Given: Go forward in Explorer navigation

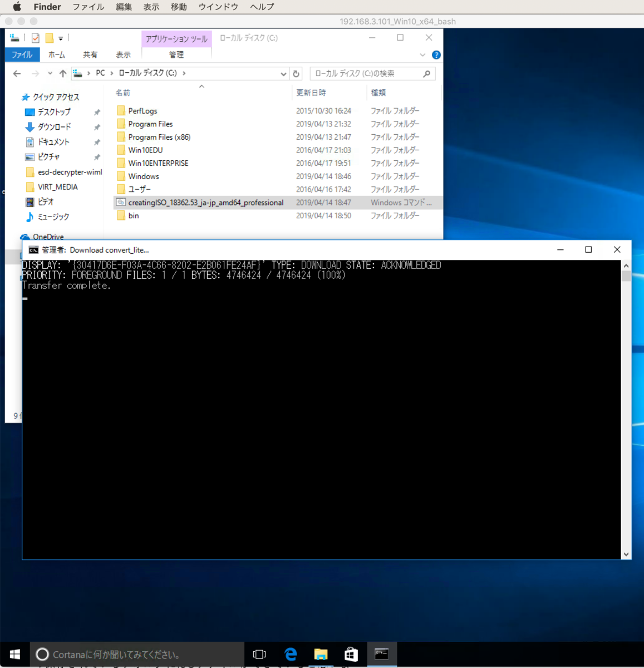Looking at the screenshot, I should pos(35,73).
